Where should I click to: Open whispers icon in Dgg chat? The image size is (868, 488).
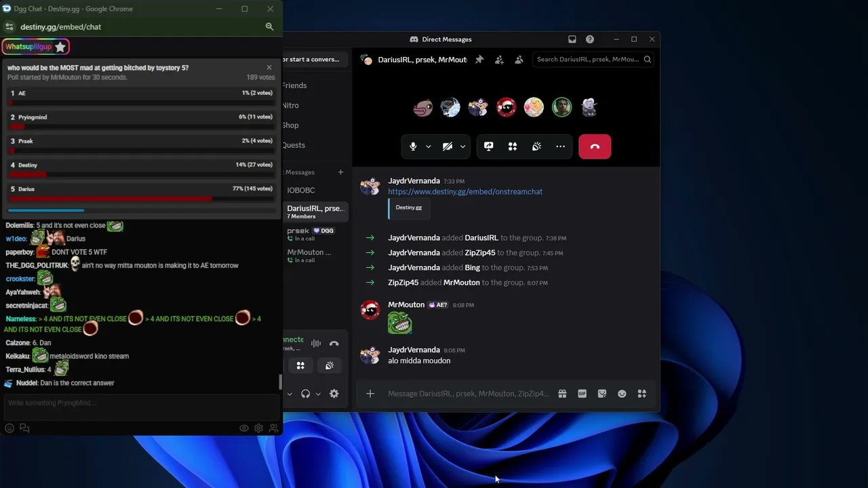coord(24,428)
